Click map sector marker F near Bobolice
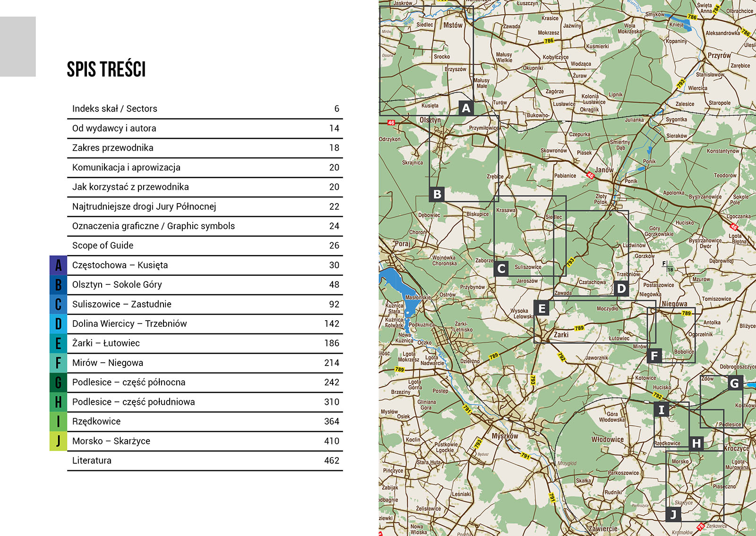Screen dimensions: 756x536 pyautogui.click(x=654, y=356)
